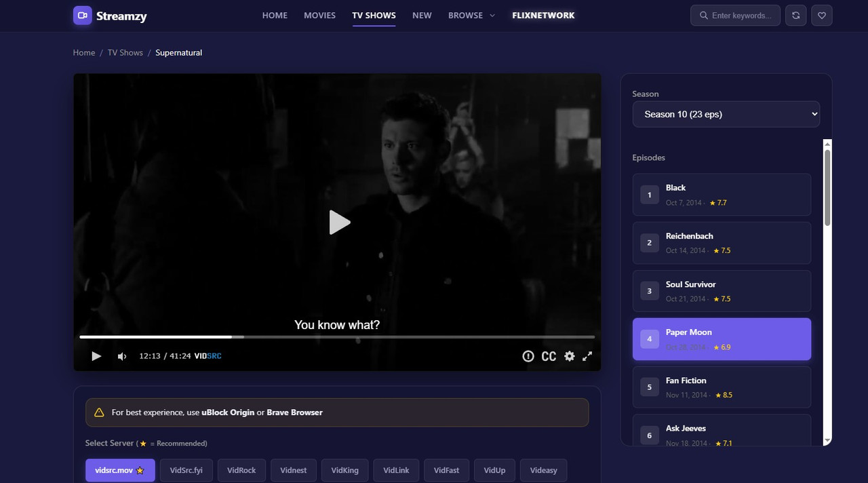Switch to the Videasy server

[543, 470]
